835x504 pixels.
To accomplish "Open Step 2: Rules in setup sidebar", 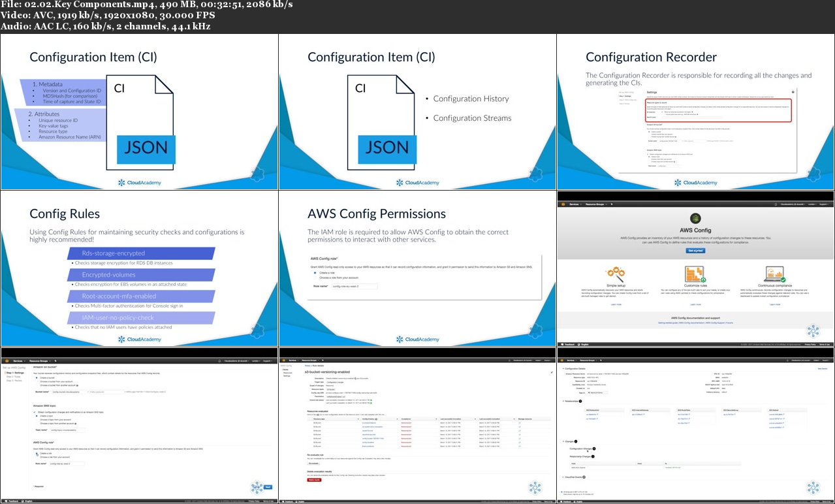I will [x=14, y=377].
